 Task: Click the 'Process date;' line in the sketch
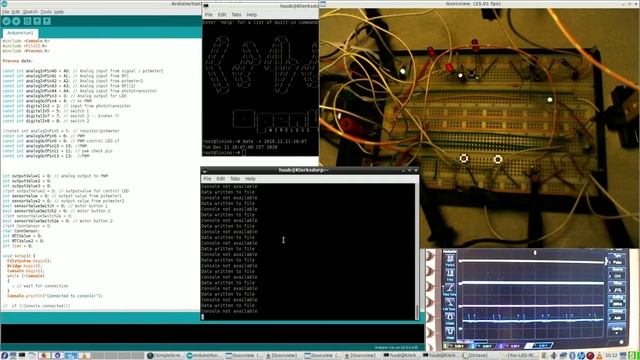click(x=17, y=61)
